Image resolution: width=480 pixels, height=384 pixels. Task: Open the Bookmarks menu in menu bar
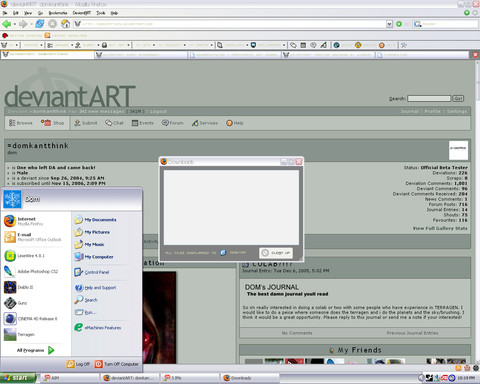point(58,13)
